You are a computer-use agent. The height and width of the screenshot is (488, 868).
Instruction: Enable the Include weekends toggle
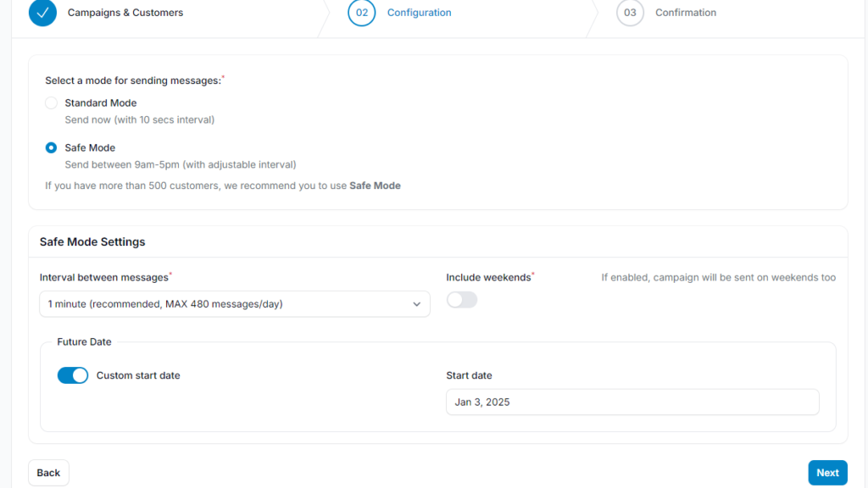click(462, 300)
